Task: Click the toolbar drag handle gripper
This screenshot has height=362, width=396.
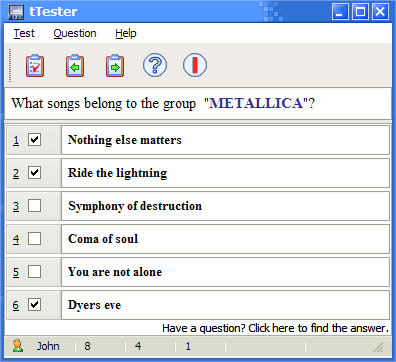Action: pyautogui.click(x=10, y=65)
